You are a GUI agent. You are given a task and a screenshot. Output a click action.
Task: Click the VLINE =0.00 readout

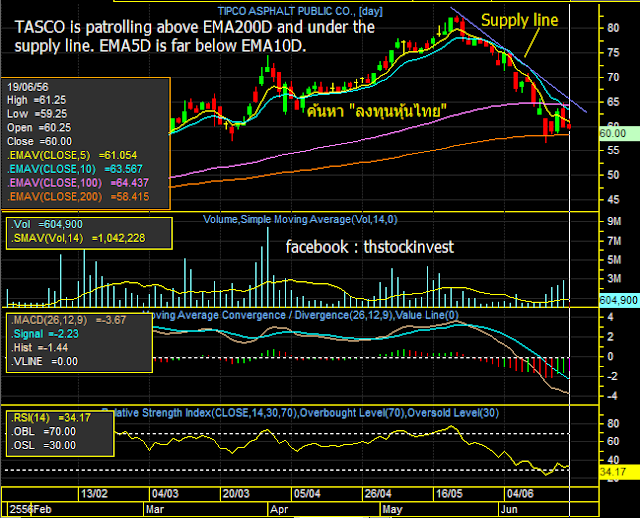(44, 362)
